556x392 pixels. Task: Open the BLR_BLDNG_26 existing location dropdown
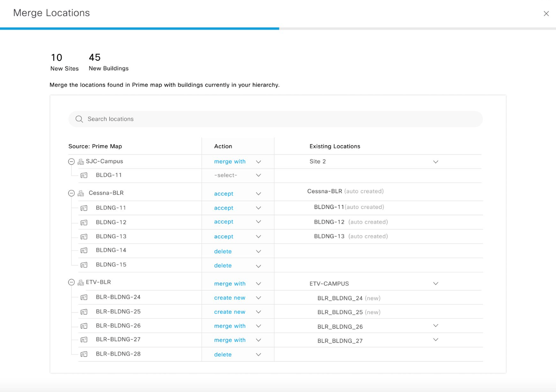pyautogui.click(x=435, y=326)
